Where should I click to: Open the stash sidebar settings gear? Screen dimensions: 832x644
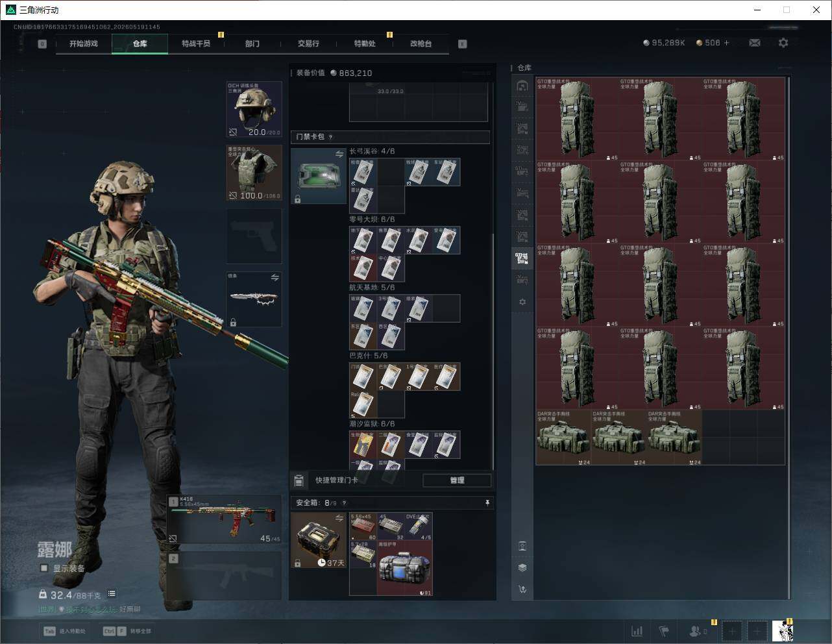tap(522, 302)
